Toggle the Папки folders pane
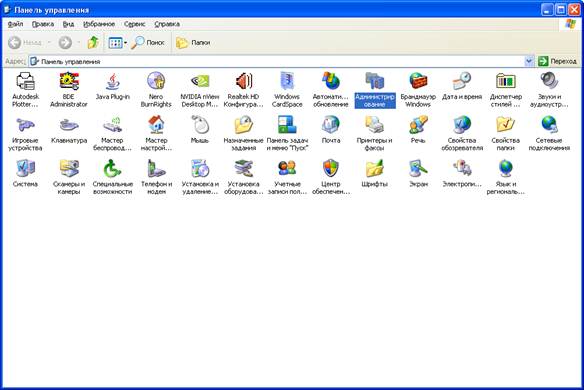 click(193, 42)
